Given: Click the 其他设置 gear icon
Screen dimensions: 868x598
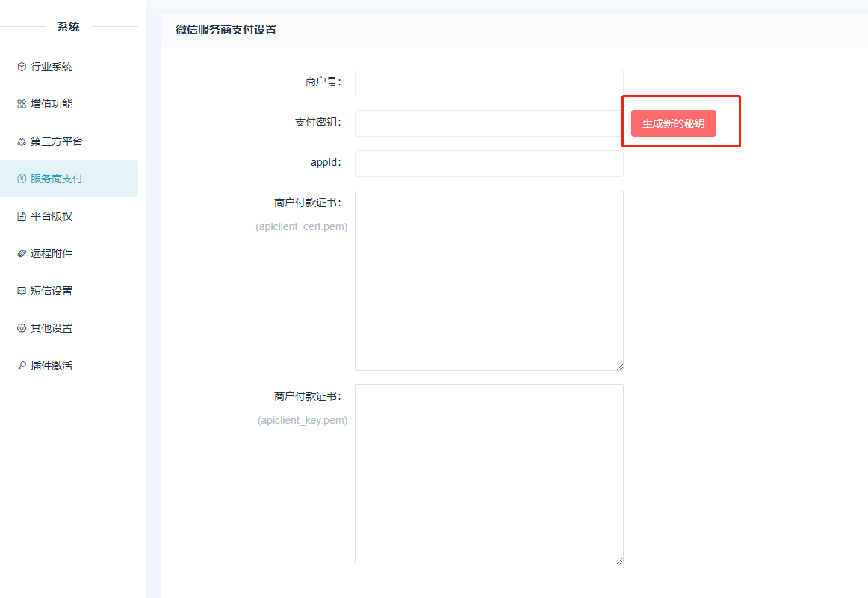Looking at the screenshot, I should point(22,328).
